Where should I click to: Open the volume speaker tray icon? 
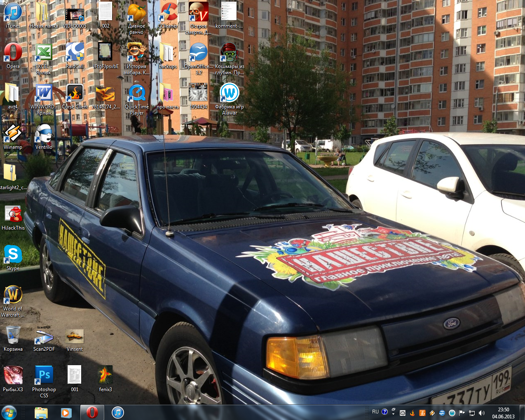[482, 413]
